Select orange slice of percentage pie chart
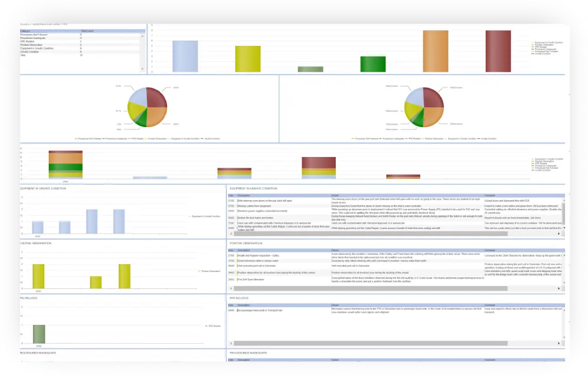Image resolution: width=588 pixels, height=379 pixels. pyautogui.click(x=157, y=117)
